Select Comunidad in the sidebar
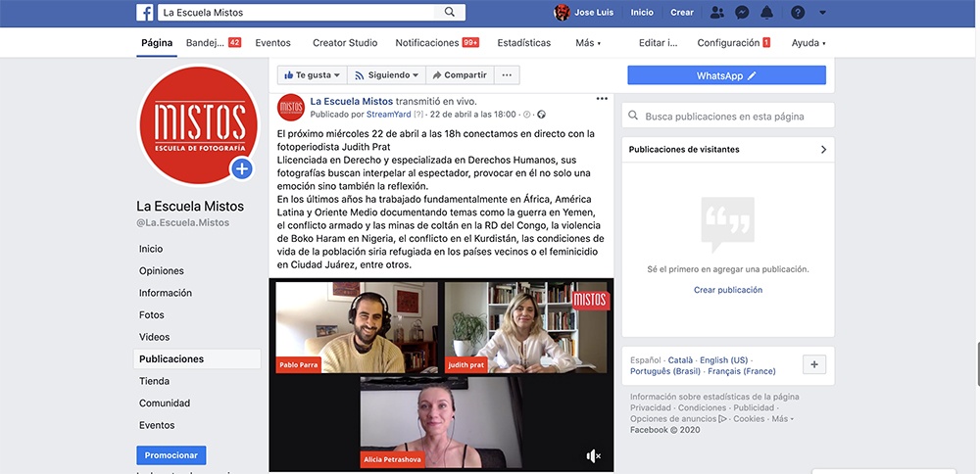 pyautogui.click(x=165, y=403)
